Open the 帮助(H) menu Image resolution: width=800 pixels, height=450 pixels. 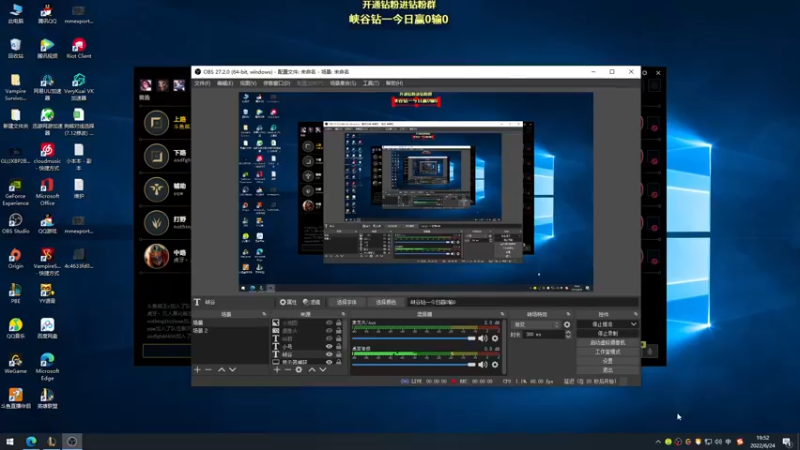(394, 83)
